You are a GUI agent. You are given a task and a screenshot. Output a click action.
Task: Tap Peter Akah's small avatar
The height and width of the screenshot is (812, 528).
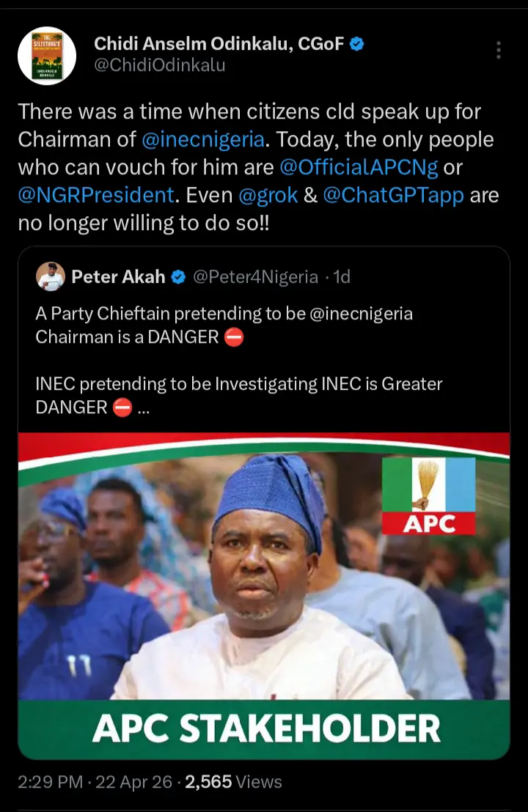[x=51, y=276]
